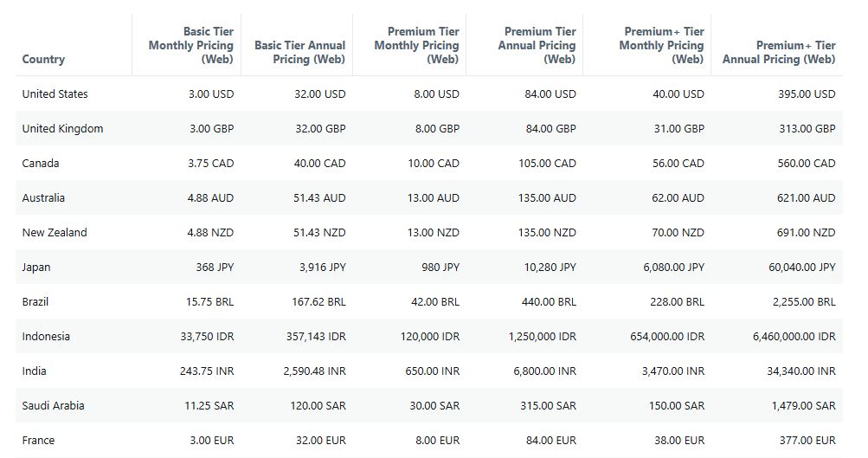Viewport: 868px width, 458px height.
Task: Click Premium+ Tier Annual Pricing header
Action: pos(779,52)
